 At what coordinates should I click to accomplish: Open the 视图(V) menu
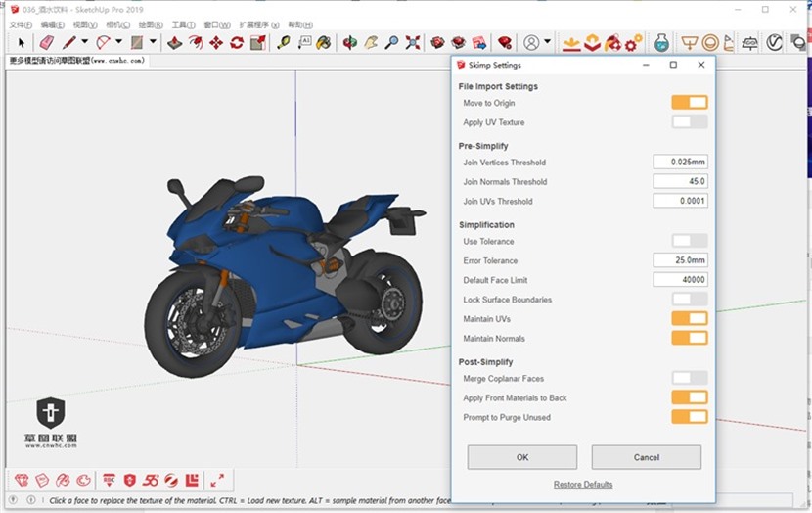85,24
